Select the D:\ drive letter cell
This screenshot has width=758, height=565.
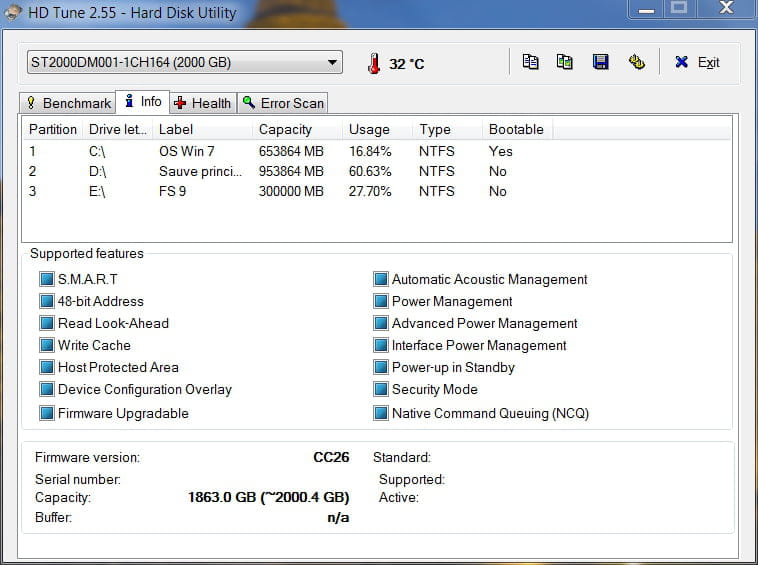[x=98, y=172]
